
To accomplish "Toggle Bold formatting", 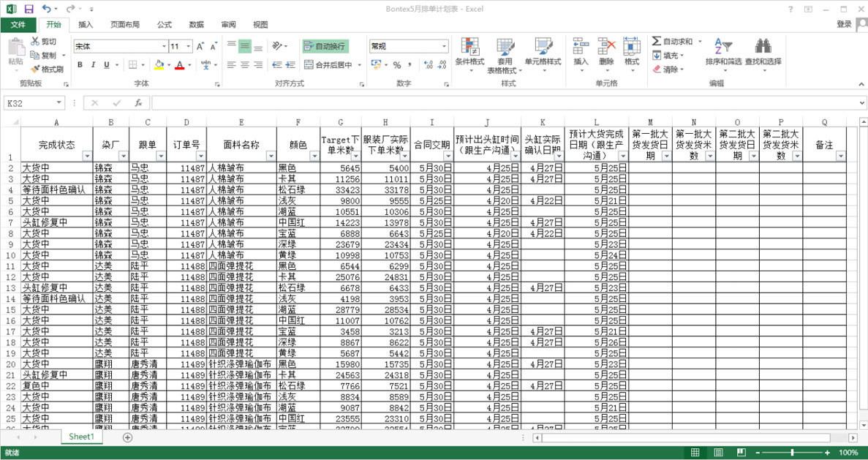I will click(x=80, y=65).
